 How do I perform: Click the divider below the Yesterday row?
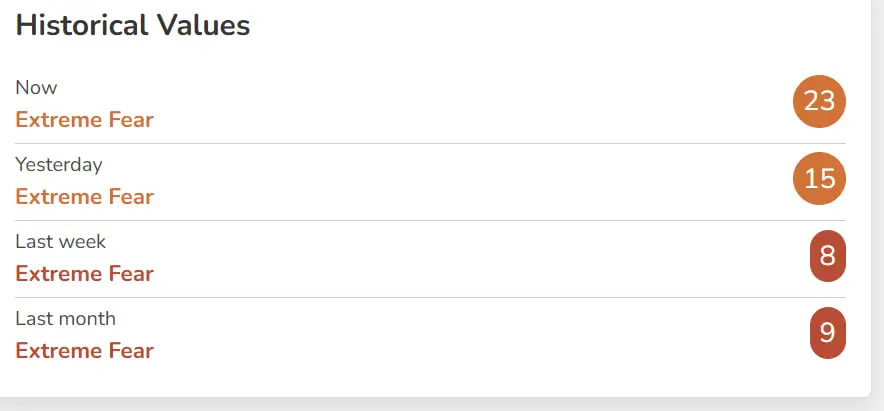[431, 220]
